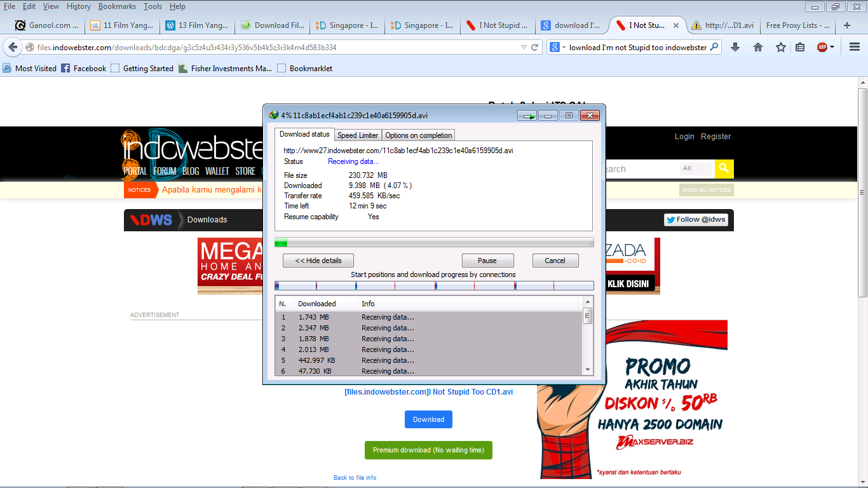This screenshot has height=488, width=868.
Task: Select connection row with 442.997 KB
Action: (x=428, y=360)
